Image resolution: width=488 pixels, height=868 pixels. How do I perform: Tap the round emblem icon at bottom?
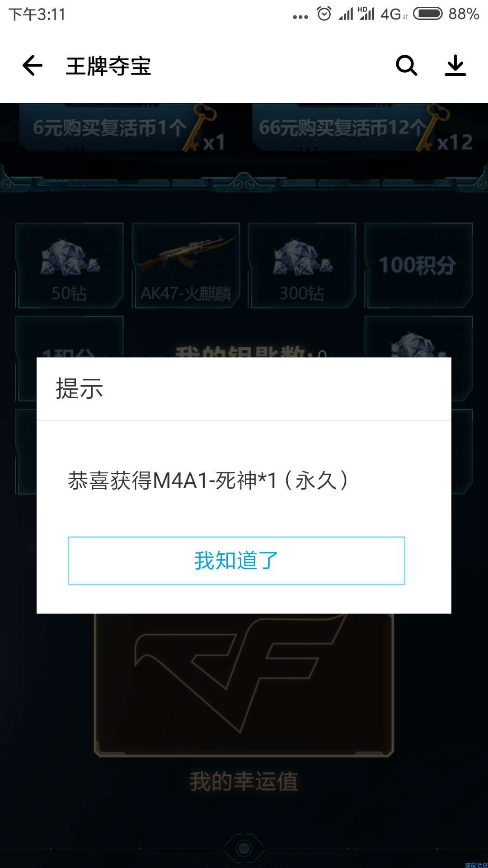pyautogui.click(x=244, y=849)
